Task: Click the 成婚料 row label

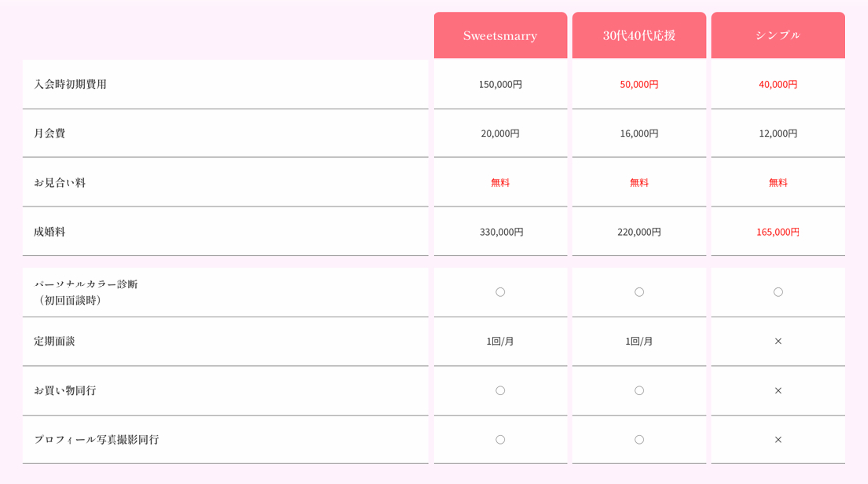Action: (x=50, y=232)
